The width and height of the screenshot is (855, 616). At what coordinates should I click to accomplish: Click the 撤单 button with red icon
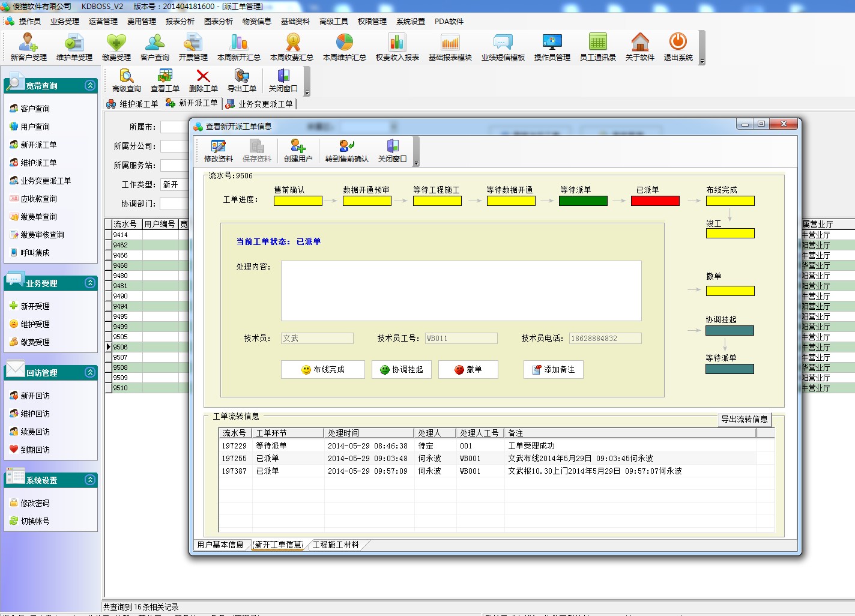coord(468,369)
